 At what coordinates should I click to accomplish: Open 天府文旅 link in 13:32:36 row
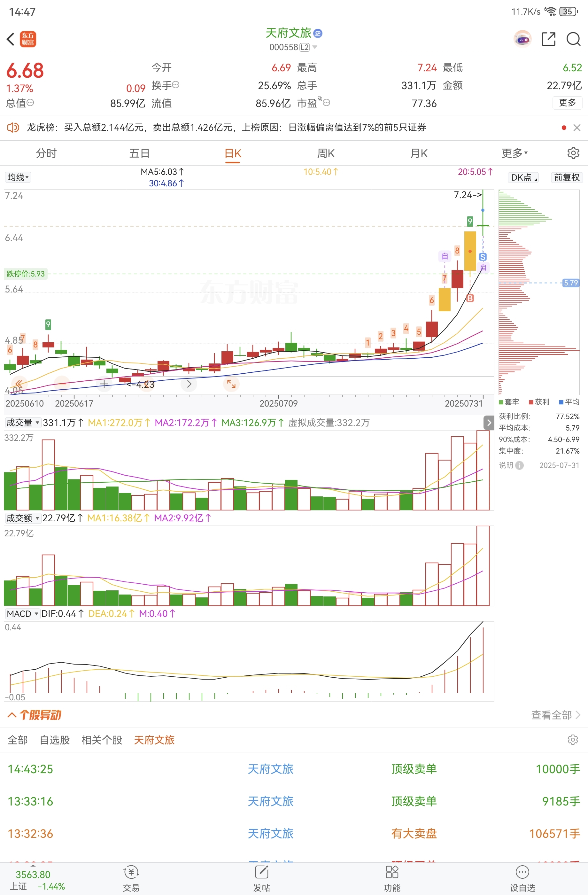tap(270, 834)
